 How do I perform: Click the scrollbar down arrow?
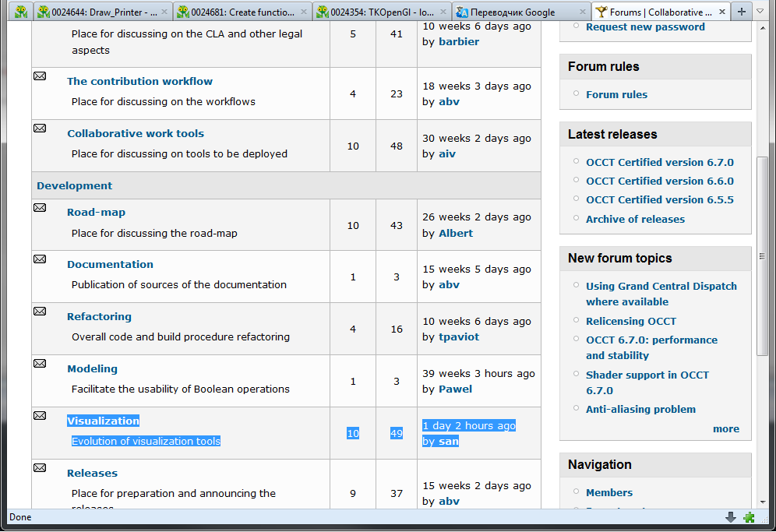pos(763,501)
